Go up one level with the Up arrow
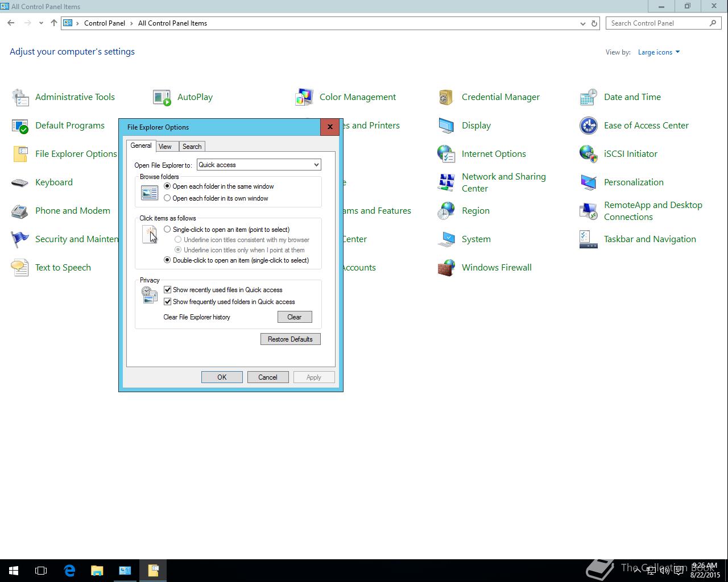 (54, 23)
